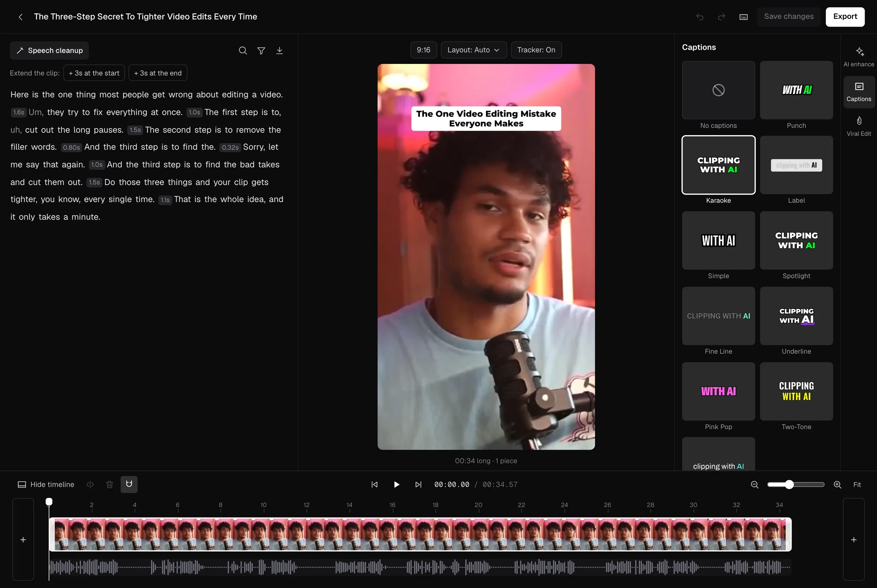Hide the timeline

[46, 485]
